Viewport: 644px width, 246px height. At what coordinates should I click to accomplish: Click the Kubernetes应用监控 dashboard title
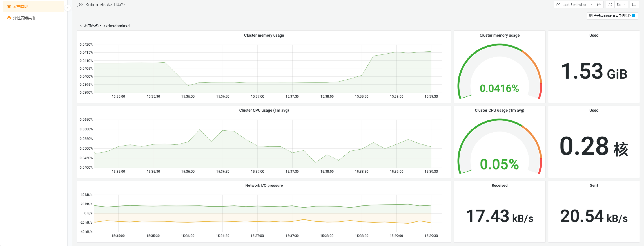106,5
